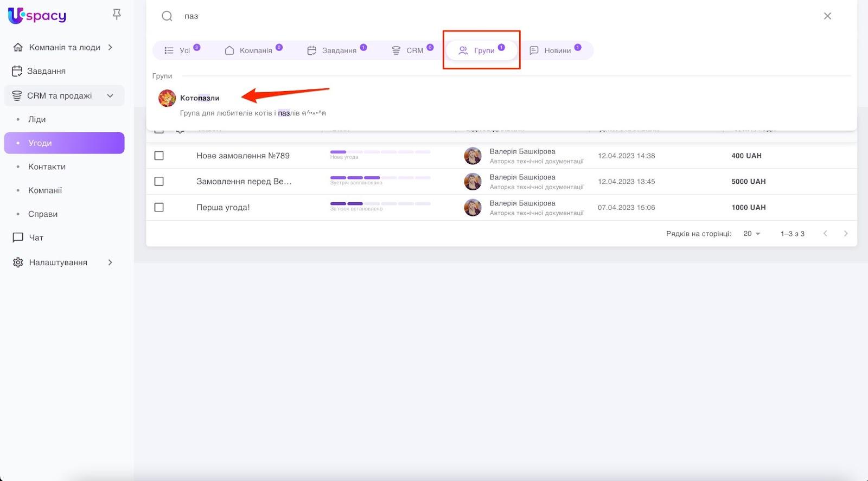Click the Uspacy logo
Image resolution: width=868 pixels, height=481 pixels.
tap(37, 15)
